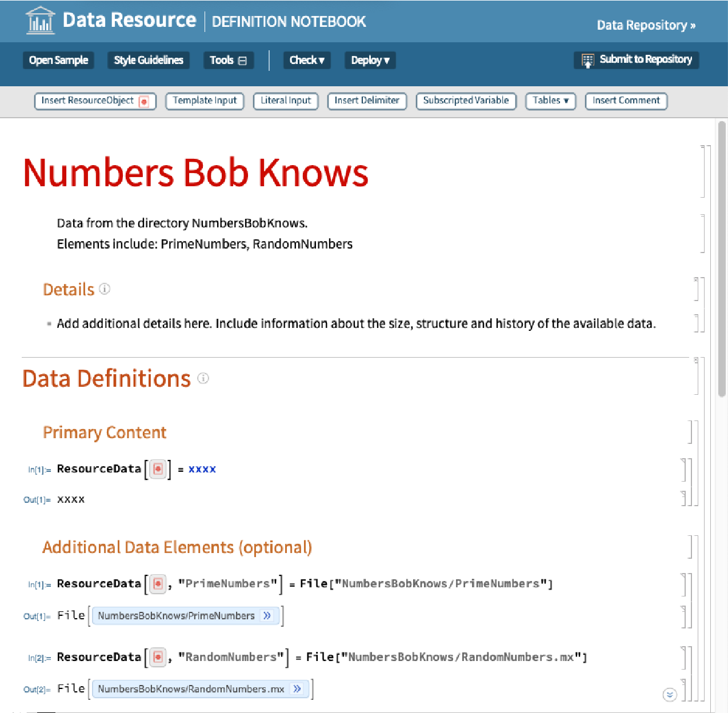The image size is (728, 713).
Task: Click Insert ResourceObject in the toolbar
Action: tap(95, 101)
